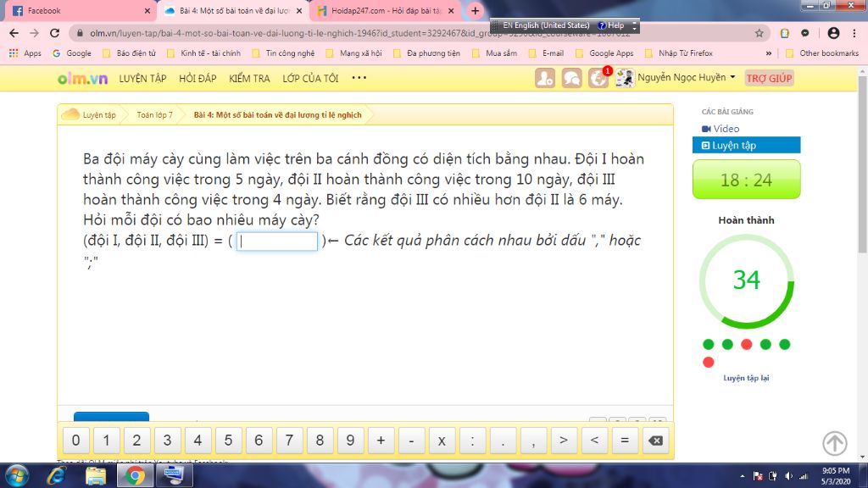Go forward in browser history

(34, 33)
